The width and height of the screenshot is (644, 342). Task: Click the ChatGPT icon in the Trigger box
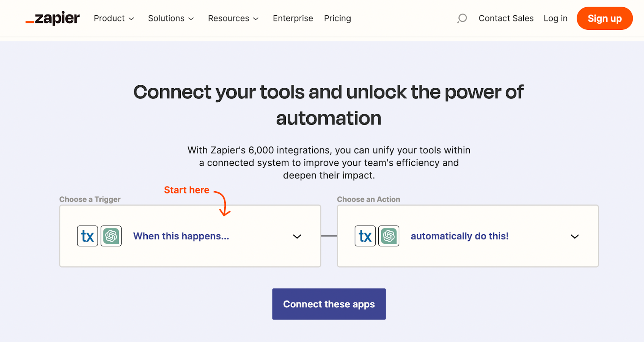[111, 236]
